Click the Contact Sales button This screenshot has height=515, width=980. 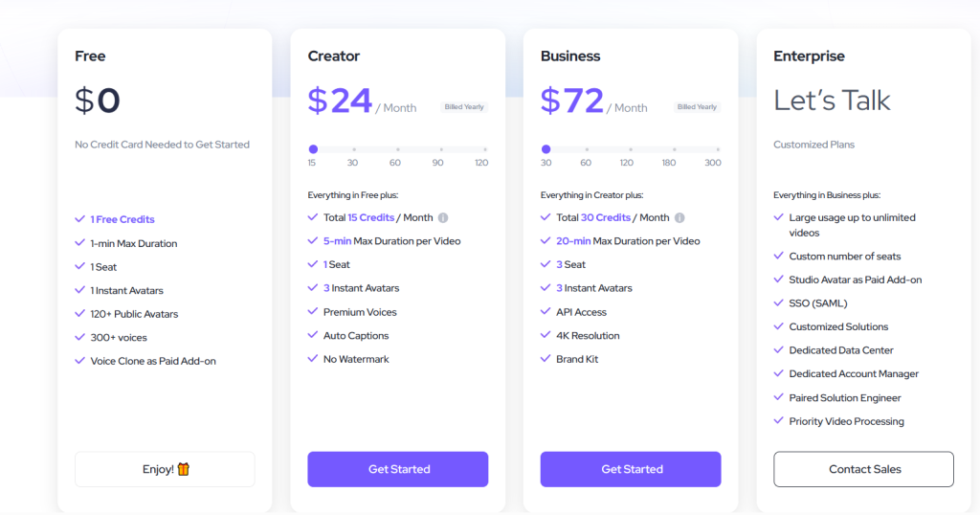(864, 469)
